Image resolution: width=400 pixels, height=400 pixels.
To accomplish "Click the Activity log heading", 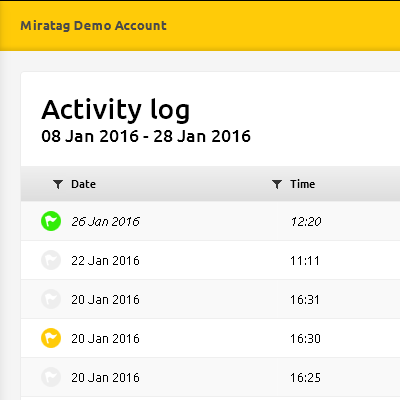I will click(x=116, y=110).
